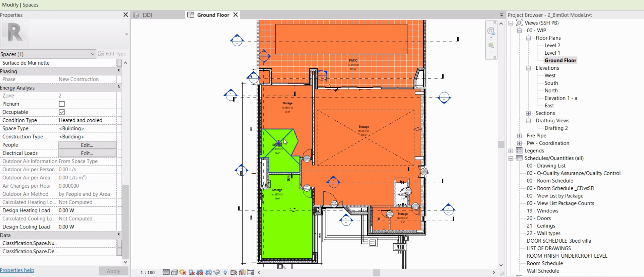The height and width of the screenshot is (277, 644).
Task: Open 2D wheel options dropdown arrow
Action: (x=491, y=38)
